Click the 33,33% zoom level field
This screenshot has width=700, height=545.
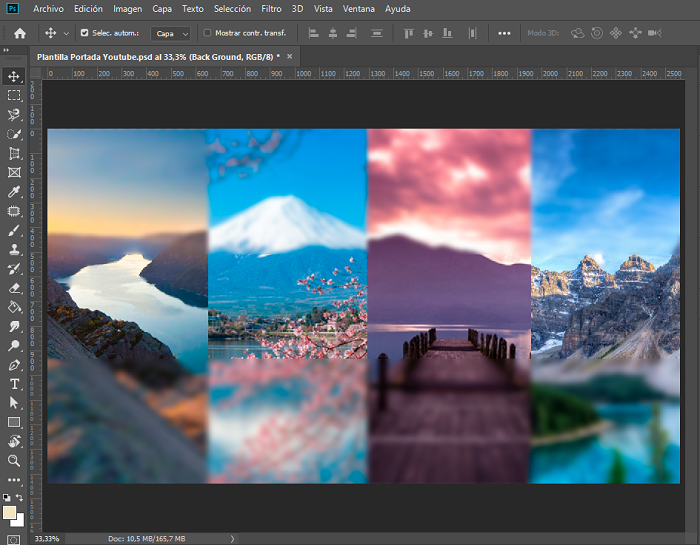coord(46,539)
